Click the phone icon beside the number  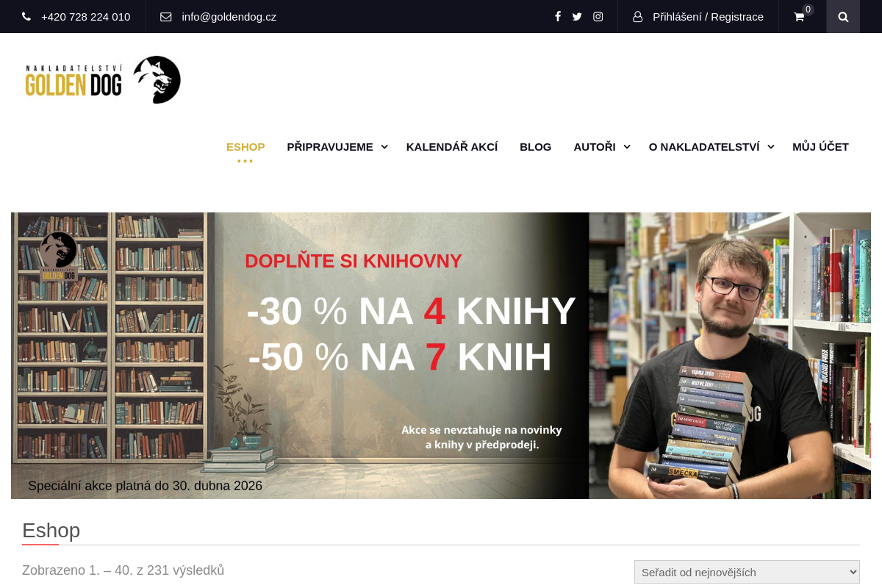coord(26,16)
